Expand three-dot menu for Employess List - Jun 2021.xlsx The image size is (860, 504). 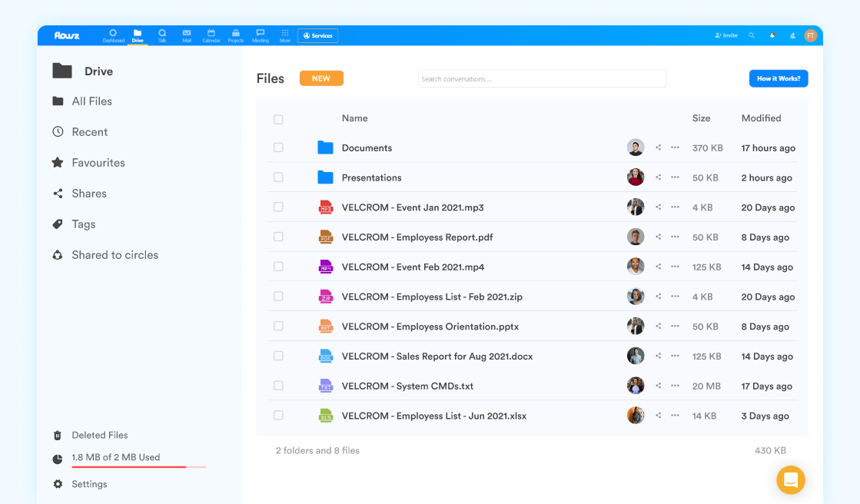point(676,415)
